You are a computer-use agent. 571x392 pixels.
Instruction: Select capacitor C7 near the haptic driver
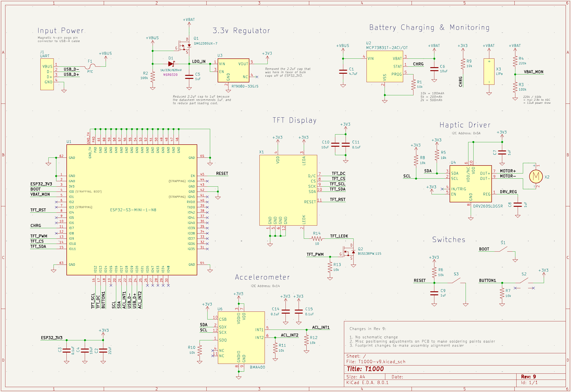tap(502, 153)
